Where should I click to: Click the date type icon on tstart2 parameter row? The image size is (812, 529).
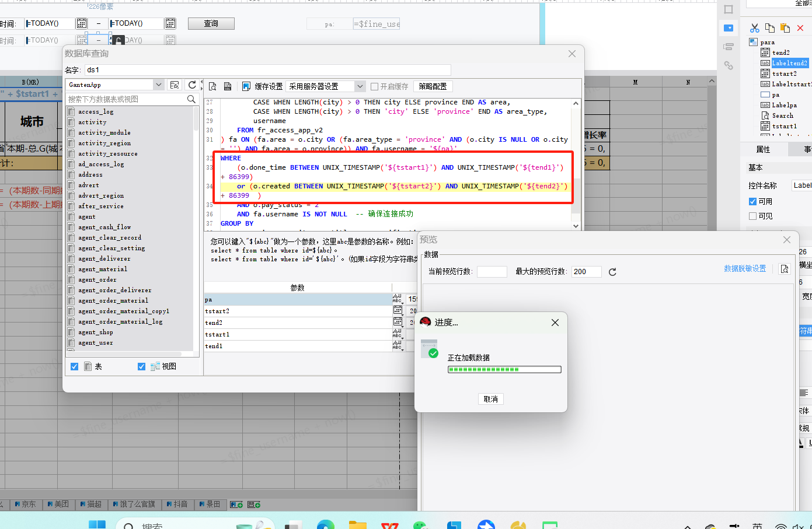(x=398, y=311)
